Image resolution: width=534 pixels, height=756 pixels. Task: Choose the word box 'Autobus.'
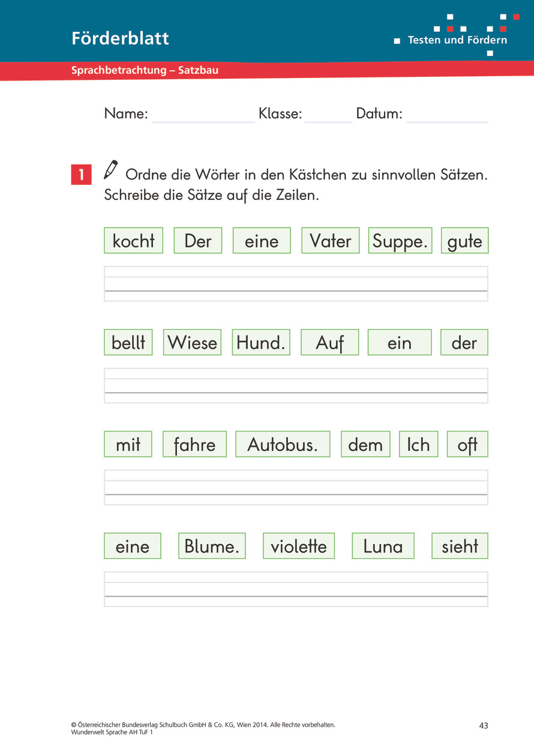pos(283,444)
